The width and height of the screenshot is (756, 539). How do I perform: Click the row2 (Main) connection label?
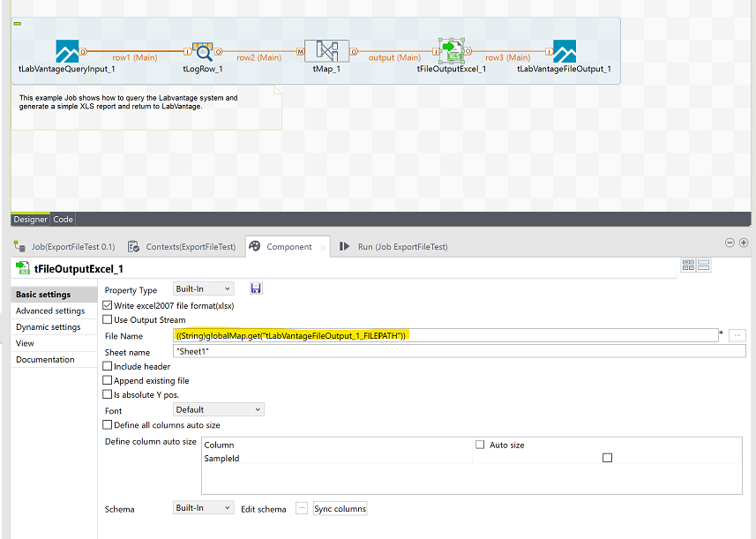coord(259,57)
